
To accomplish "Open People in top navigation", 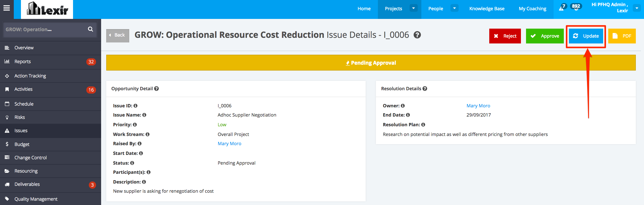I will tap(436, 8).
